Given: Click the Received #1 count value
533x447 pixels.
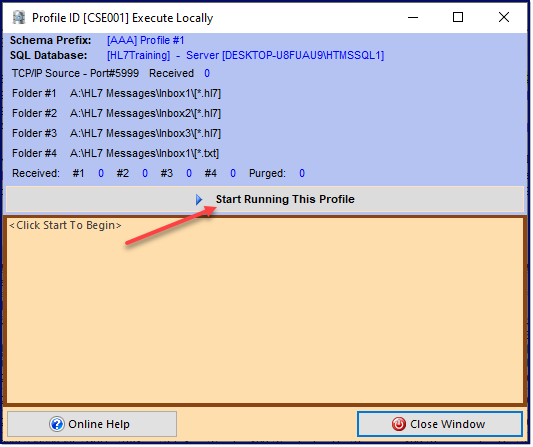Looking at the screenshot, I should [x=101, y=174].
